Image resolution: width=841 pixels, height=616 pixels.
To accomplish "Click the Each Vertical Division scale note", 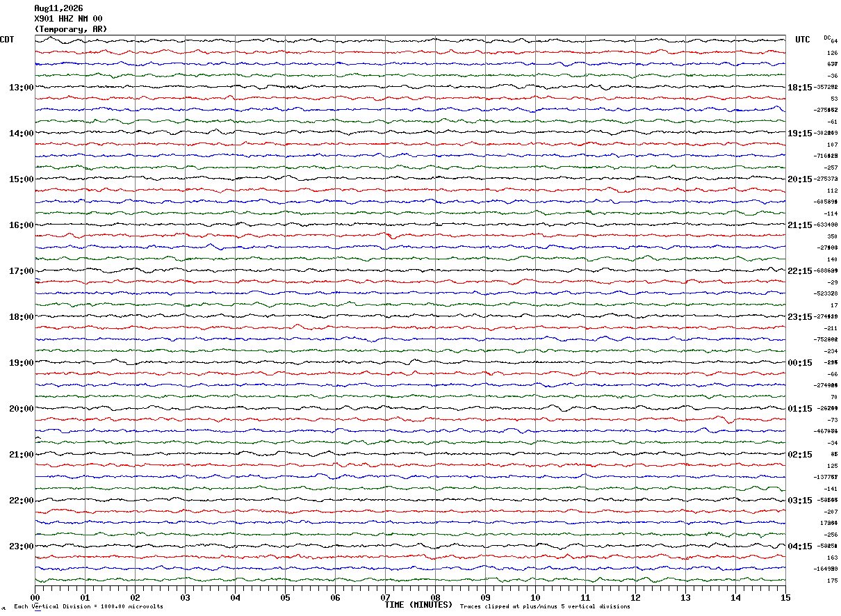I will (88, 607).
